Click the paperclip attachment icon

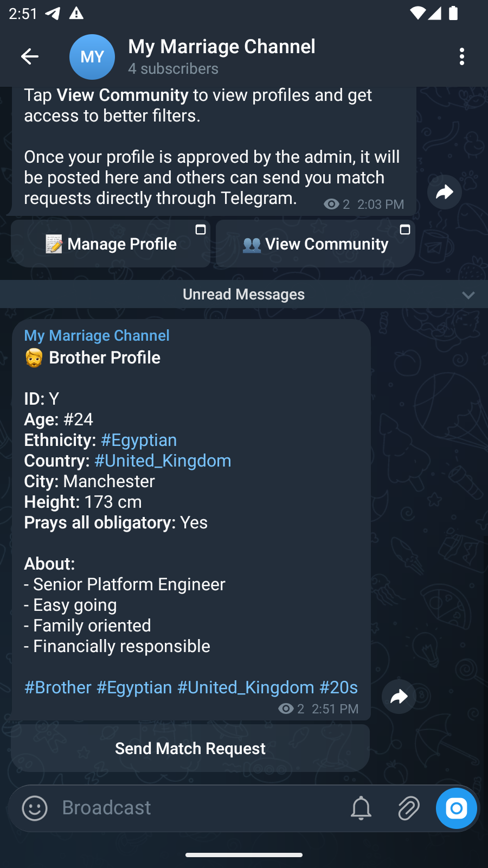[408, 808]
